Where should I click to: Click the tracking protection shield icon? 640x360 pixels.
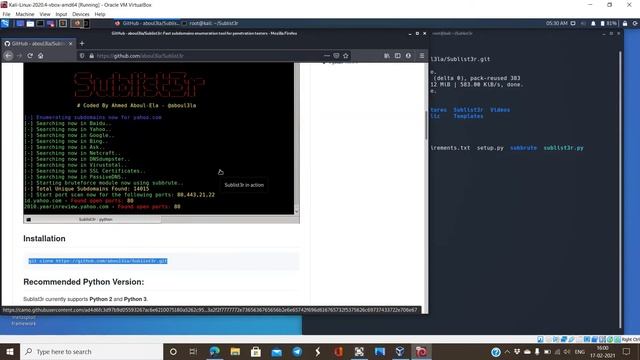click(82, 56)
